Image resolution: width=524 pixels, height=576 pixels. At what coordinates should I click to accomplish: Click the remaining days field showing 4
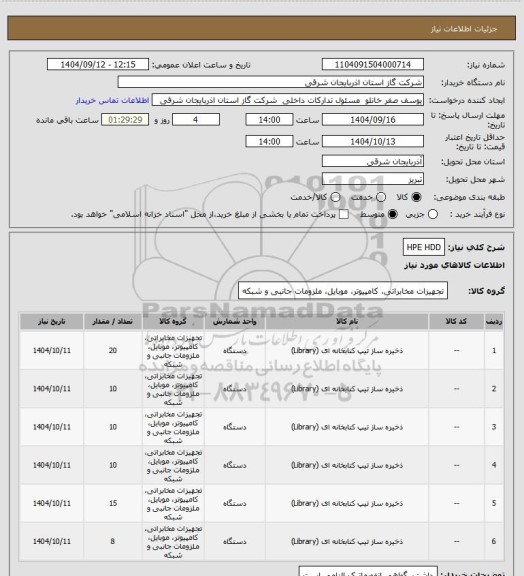tap(196, 120)
